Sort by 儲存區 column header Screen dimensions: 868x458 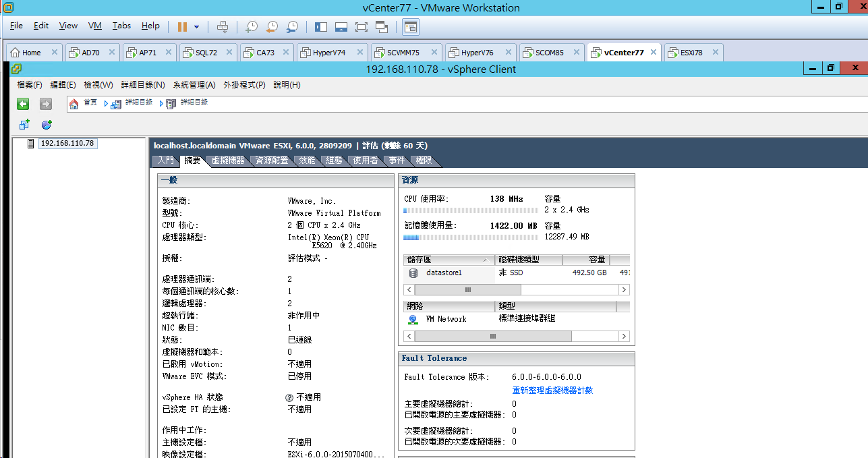tap(449, 260)
